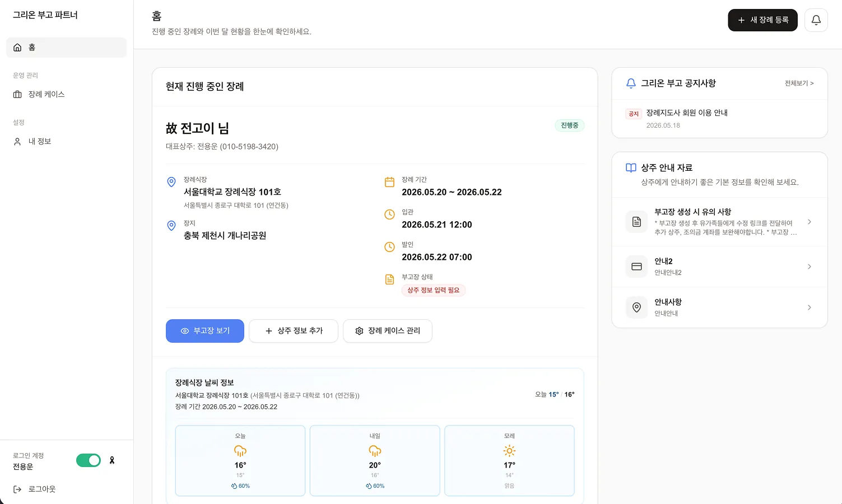Click the 상주 정보 추가 button
842x504 pixels.
294,331
